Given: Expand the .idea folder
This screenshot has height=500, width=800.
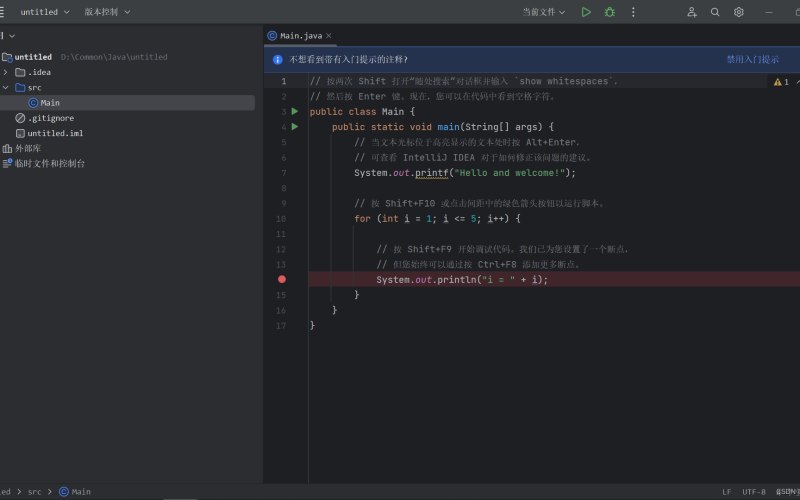Looking at the screenshot, I should (5, 72).
